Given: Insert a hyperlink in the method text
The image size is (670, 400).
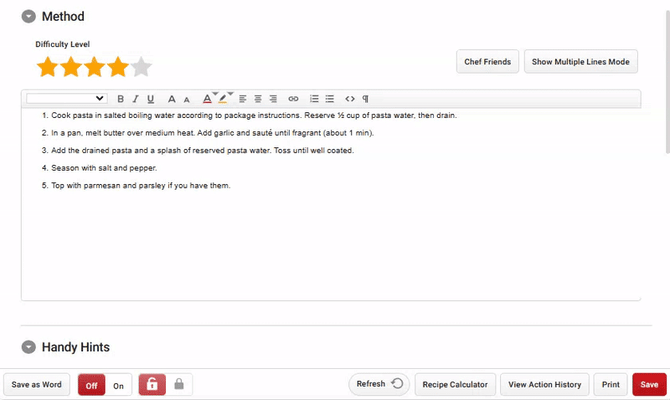Looking at the screenshot, I should click(x=293, y=99).
